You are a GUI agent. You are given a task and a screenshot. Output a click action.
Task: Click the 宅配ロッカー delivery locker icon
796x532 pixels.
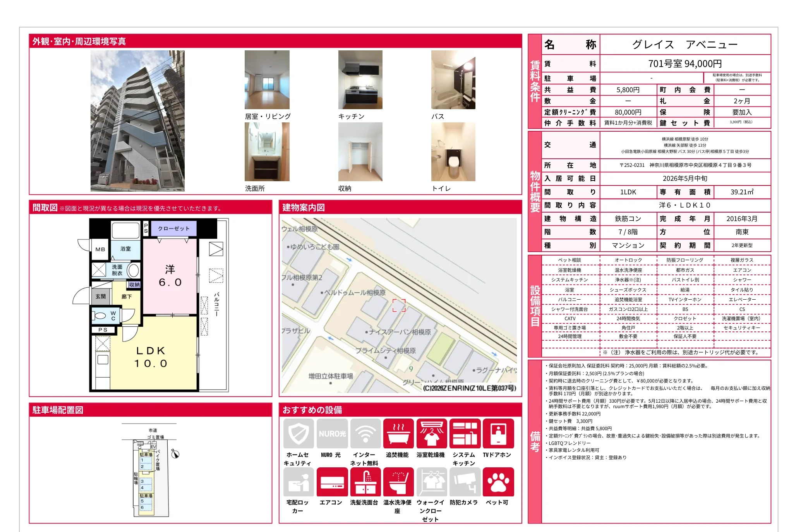pyautogui.click(x=298, y=482)
